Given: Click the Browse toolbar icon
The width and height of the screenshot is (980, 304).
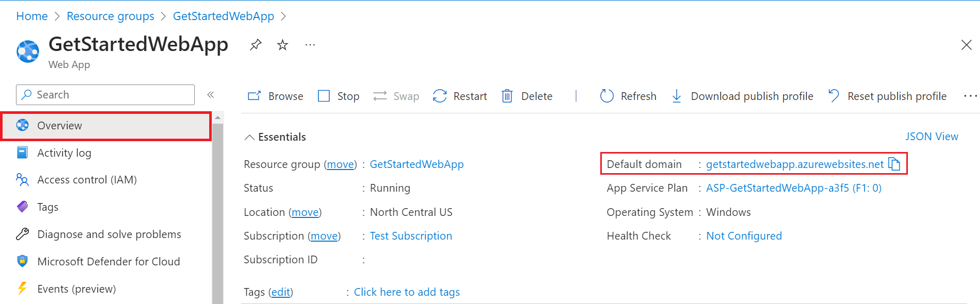Looking at the screenshot, I should [255, 96].
